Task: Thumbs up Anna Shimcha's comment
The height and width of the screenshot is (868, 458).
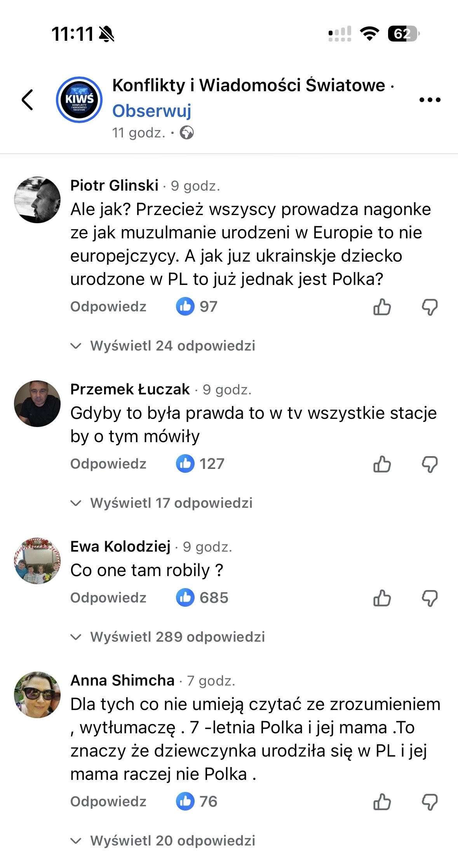Action: pos(382,802)
